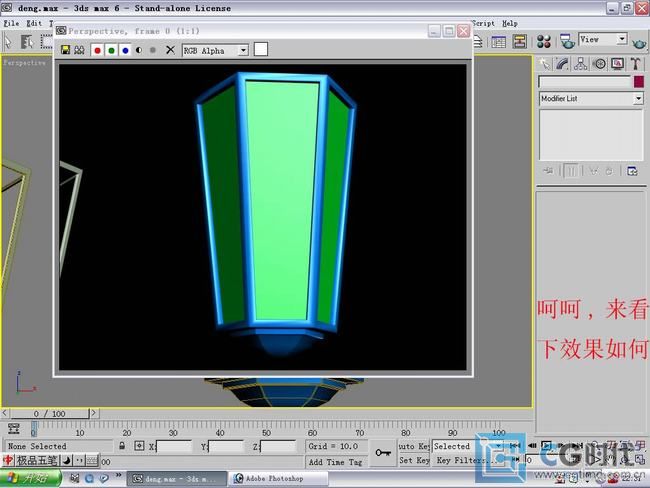
Task: Expand the Modifier List dropdown
Action: [x=638, y=99]
